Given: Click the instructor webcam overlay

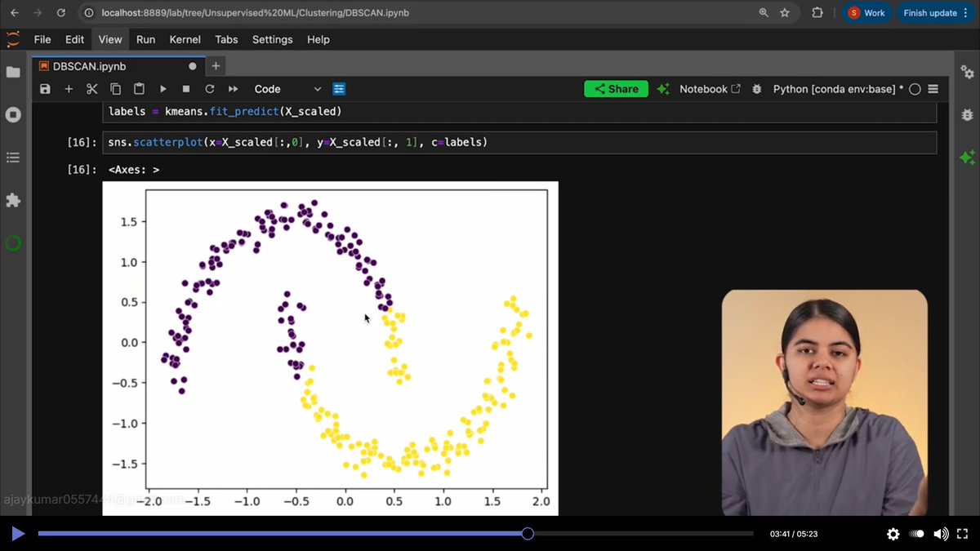Looking at the screenshot, I should click(824, 402).
